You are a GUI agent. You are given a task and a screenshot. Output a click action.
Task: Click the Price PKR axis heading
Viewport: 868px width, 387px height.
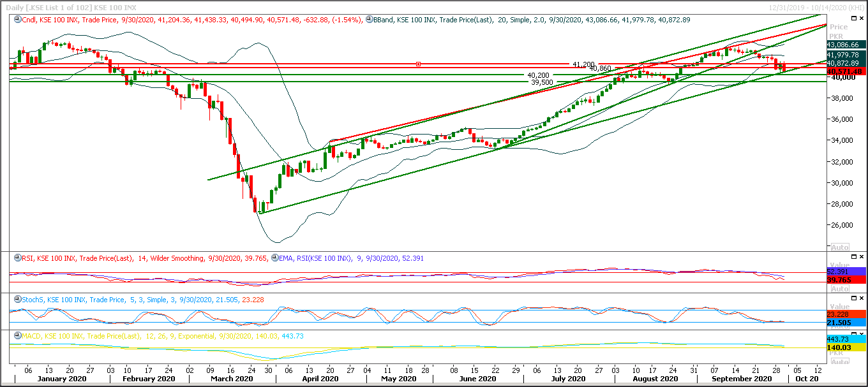[x=839, y=31]
